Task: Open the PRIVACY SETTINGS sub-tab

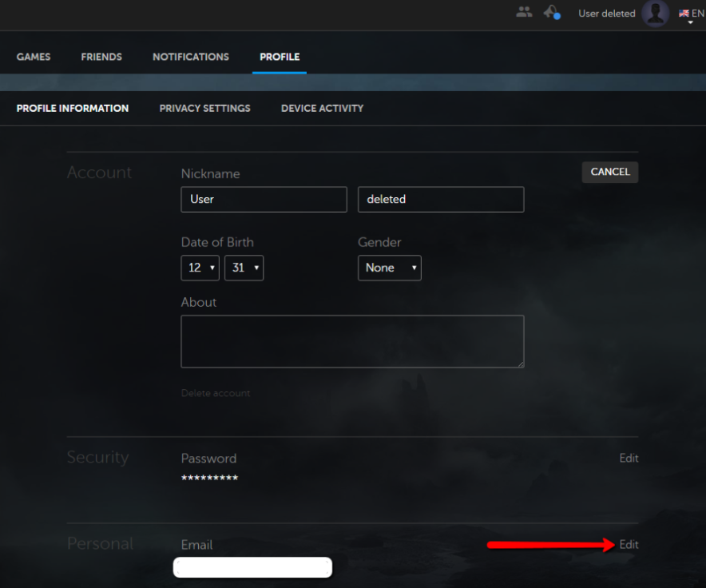Action: click(205, 108)
